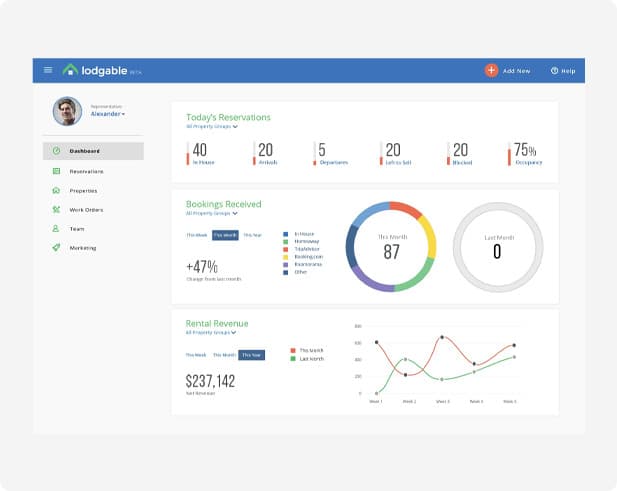Click the Marketing rocket icon
The height and width of the screenshot is (491, 617).
coord(56,247)
